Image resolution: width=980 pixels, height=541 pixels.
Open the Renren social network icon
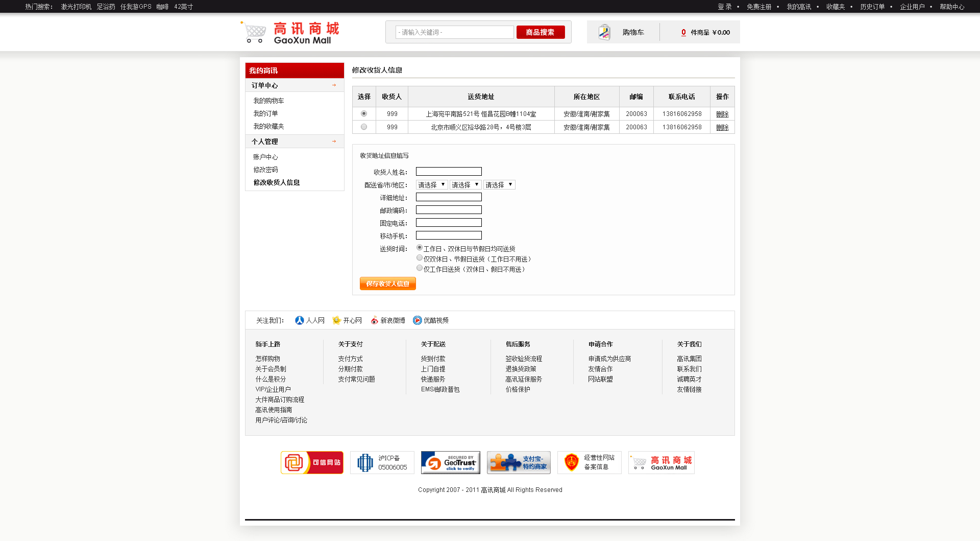(300, 320)
